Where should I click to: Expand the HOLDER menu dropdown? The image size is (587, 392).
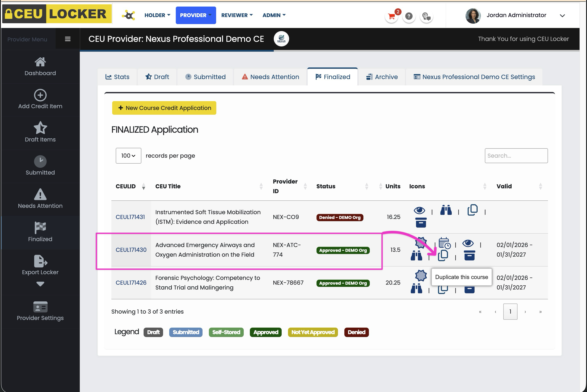pyautogui.click(x=157, y=15)
